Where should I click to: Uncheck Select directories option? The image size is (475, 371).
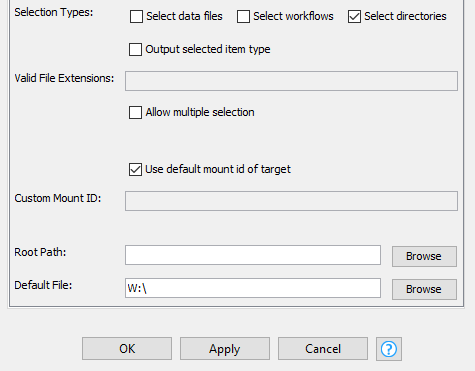354,16
